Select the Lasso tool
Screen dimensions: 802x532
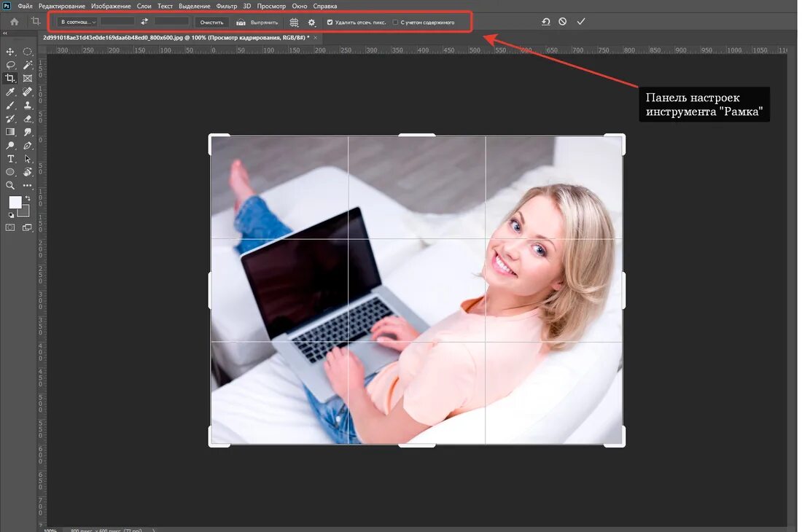[10, 65]
